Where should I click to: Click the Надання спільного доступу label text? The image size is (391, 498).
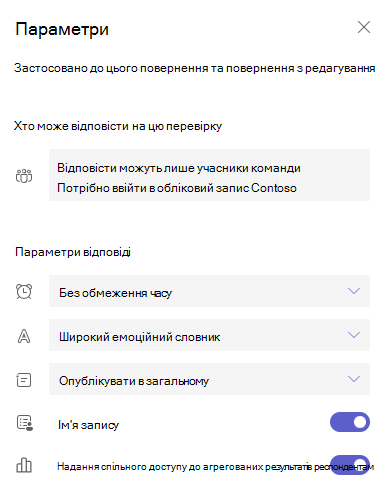(x=215, y=467)
